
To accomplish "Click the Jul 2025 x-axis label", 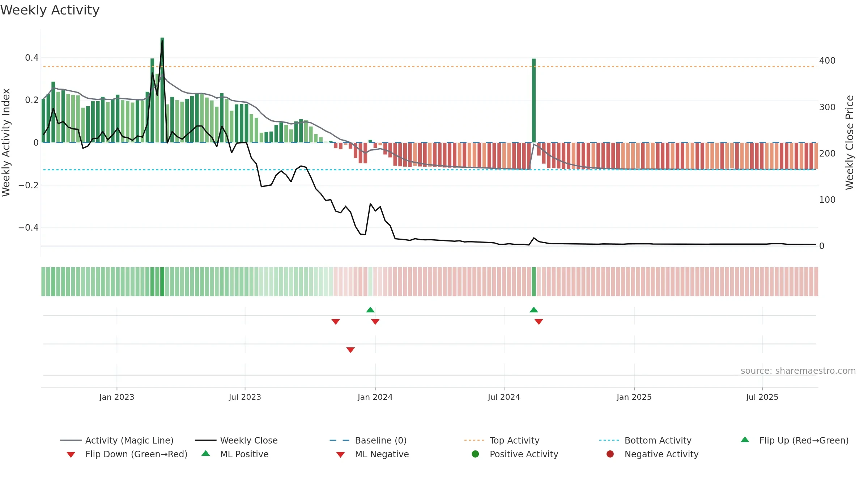I will [x=762, y=397].
